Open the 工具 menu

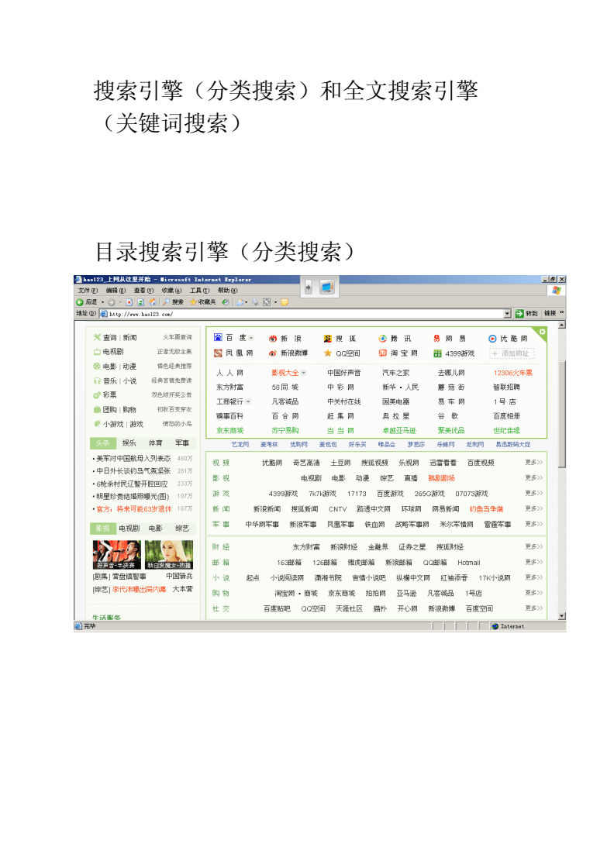click(x=200, y=291)
